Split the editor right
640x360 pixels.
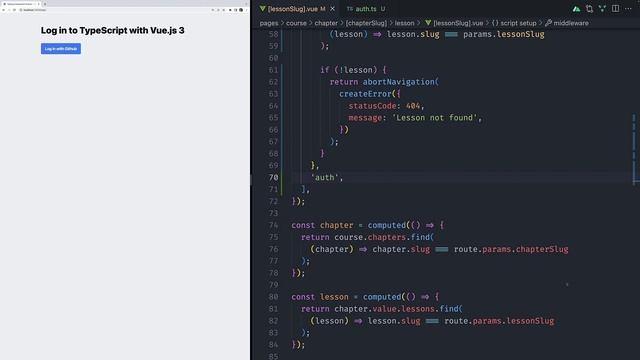coord(615,9)
